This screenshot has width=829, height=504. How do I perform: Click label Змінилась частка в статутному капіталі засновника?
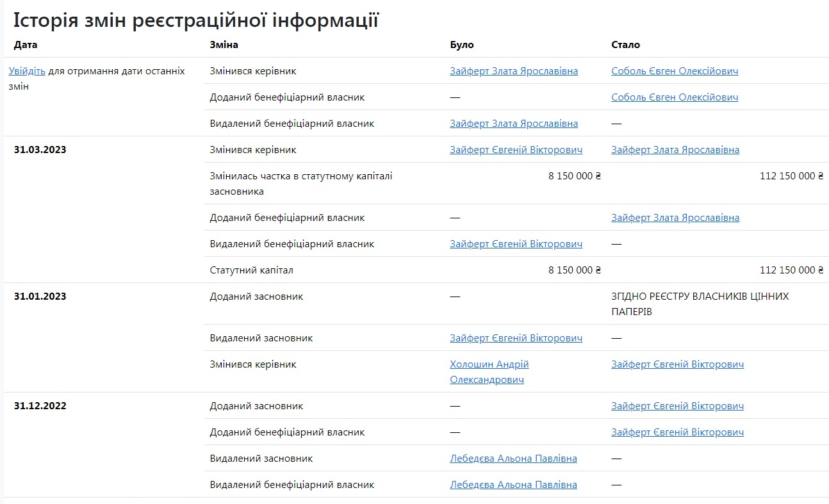[x=301, y=184]
